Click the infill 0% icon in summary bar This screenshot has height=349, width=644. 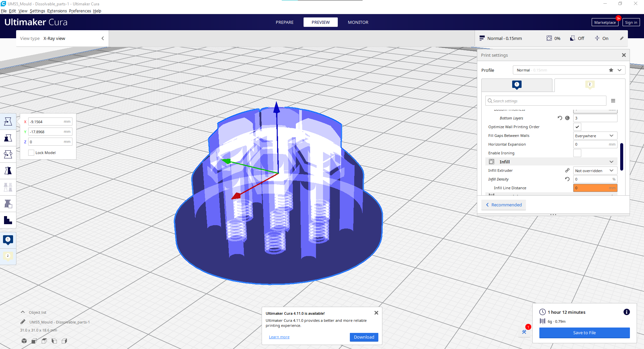tap(549, 38)
